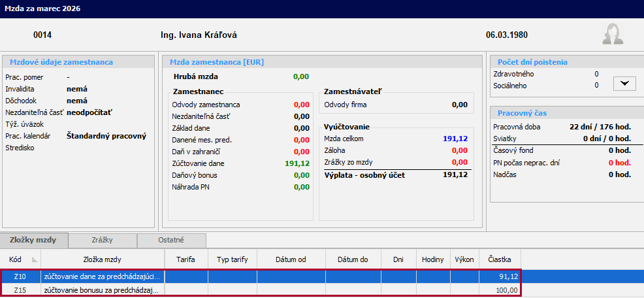Click the Typ tarify column header
This screenshot has width=644, height=298.
[x=232, y=259]
